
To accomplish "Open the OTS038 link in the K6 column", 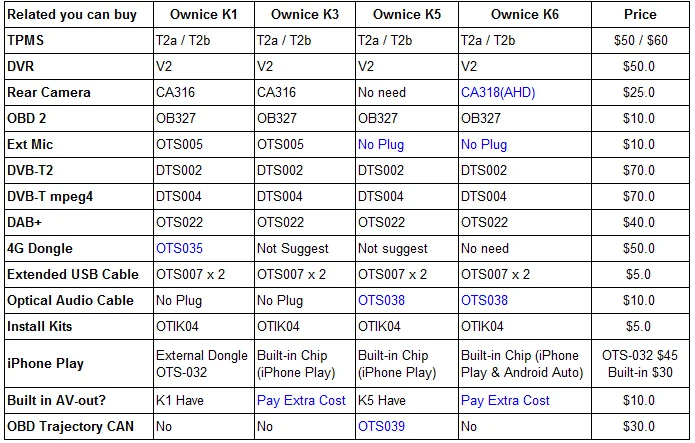I will 484,301.
